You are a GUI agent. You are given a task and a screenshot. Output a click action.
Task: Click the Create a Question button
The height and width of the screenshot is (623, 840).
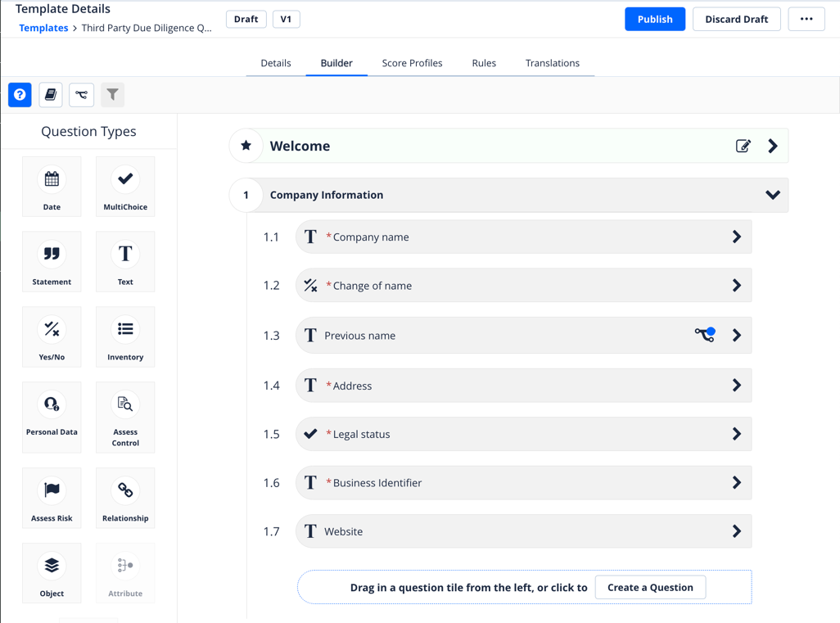[x=650, y=587]
